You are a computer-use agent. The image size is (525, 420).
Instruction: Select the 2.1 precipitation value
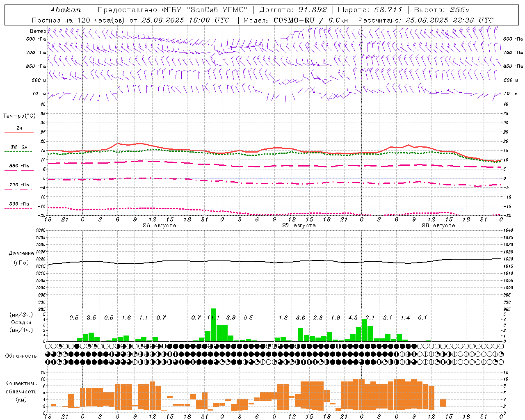point(388,318)
